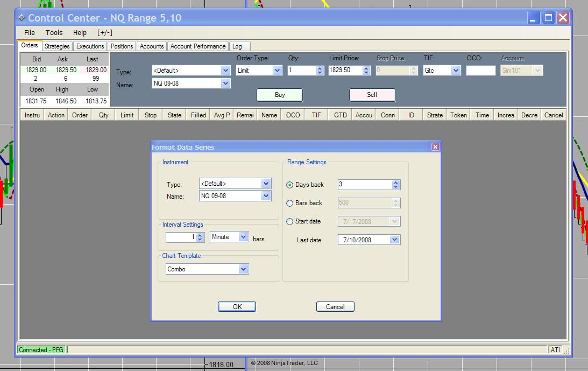The width and height of the screenshot is (588, 371).
Task: Adjust the Days back spinner arrows
Action: 395,184
